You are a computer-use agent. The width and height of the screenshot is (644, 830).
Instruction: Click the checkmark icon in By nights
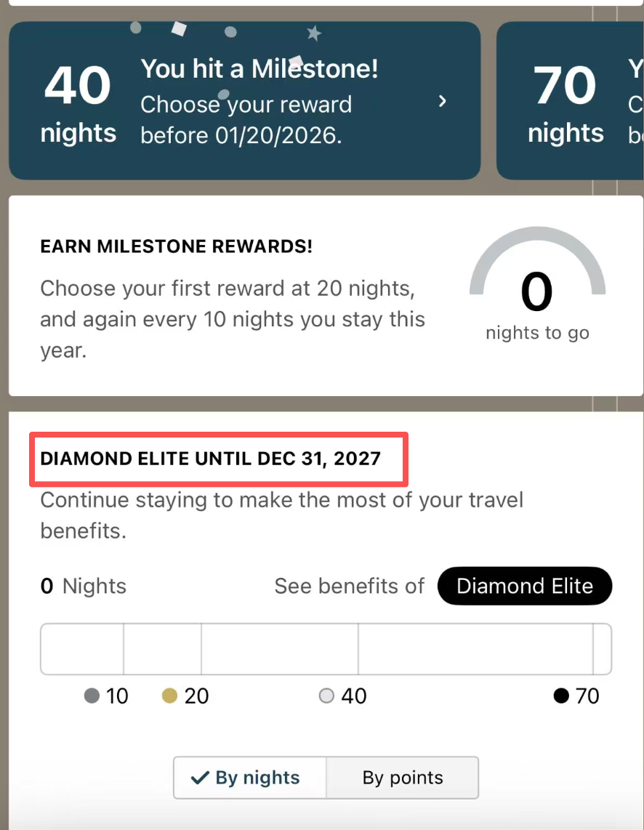[x=199, y=778]
